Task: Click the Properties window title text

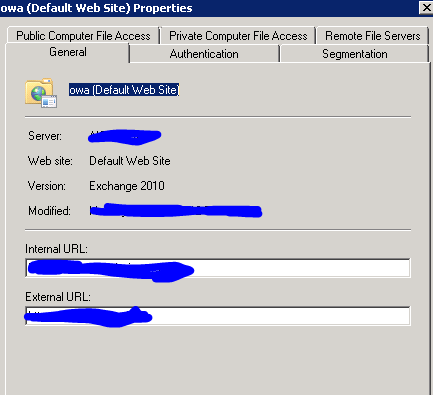Action: tap(96, 8)
